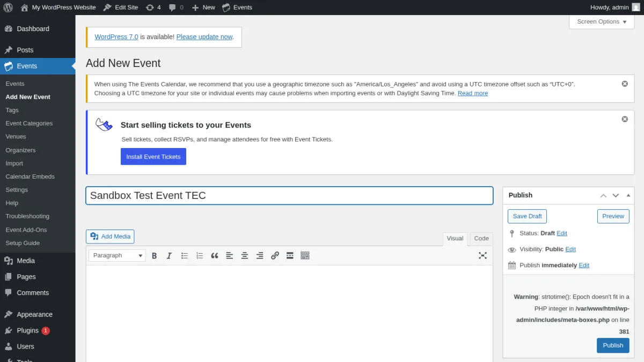Open the New content menu
This screenshot has height=362, width=644.
[x=203, y=7]
